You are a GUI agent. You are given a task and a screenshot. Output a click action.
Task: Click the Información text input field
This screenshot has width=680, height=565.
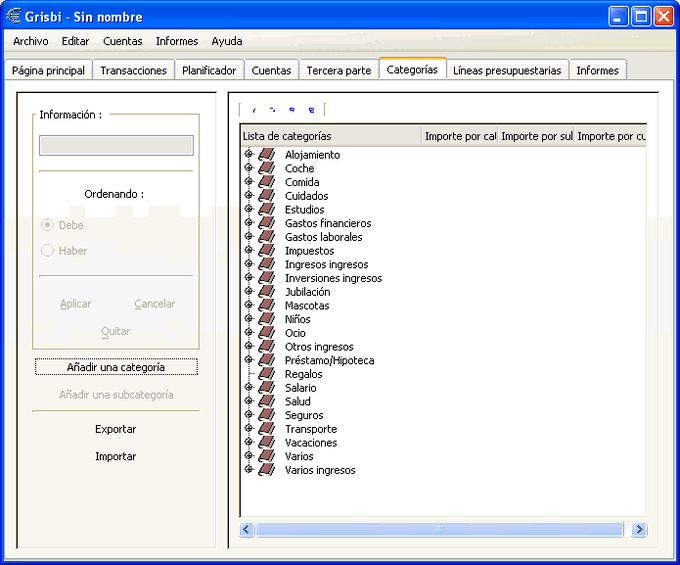point(116,145)
